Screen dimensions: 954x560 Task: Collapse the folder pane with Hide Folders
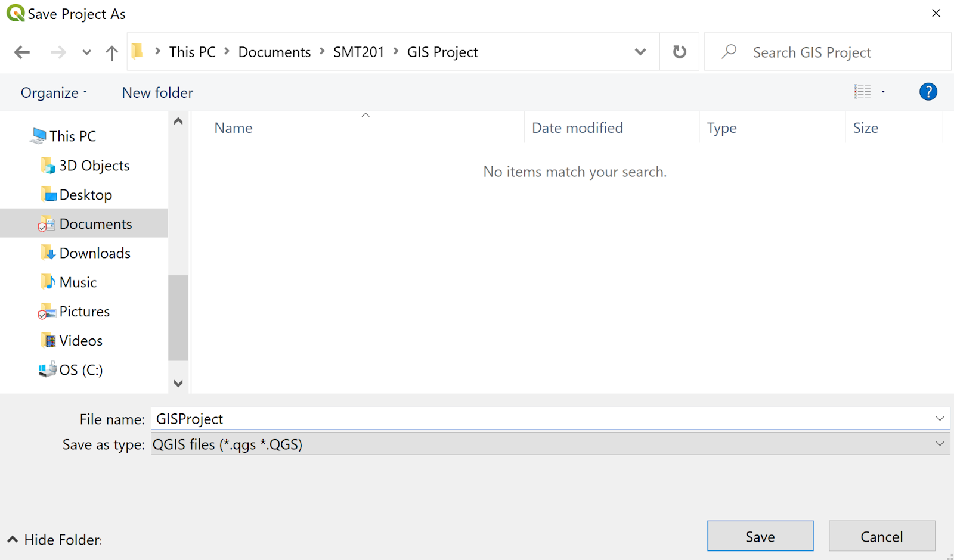[55, 540]
